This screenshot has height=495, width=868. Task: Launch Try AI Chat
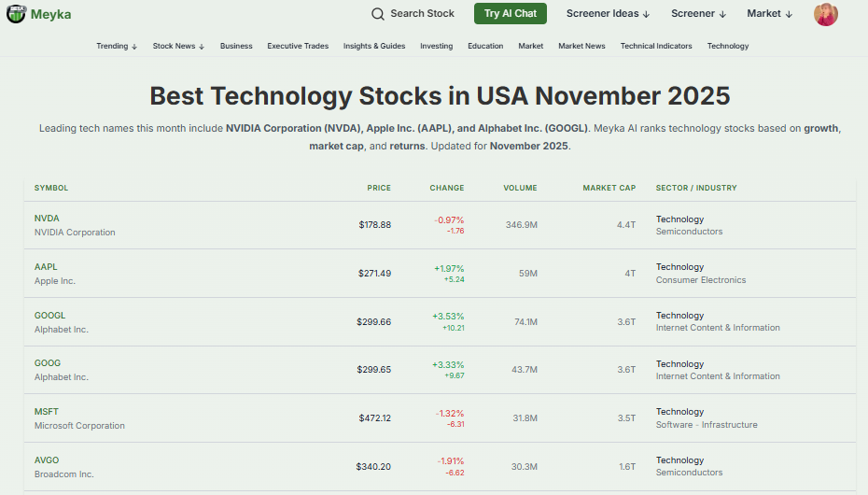click(510, 14)
